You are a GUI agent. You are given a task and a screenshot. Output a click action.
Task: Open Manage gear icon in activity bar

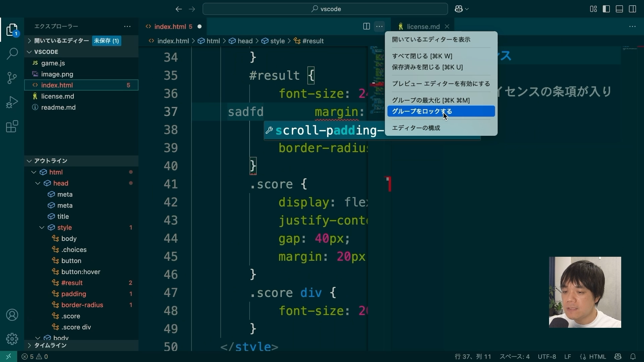[12, 339]
